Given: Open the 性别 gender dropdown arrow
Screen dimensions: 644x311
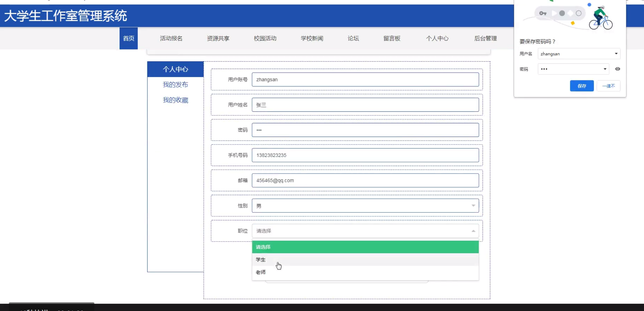Looking at the screenshot, I should tap(473, 206).
